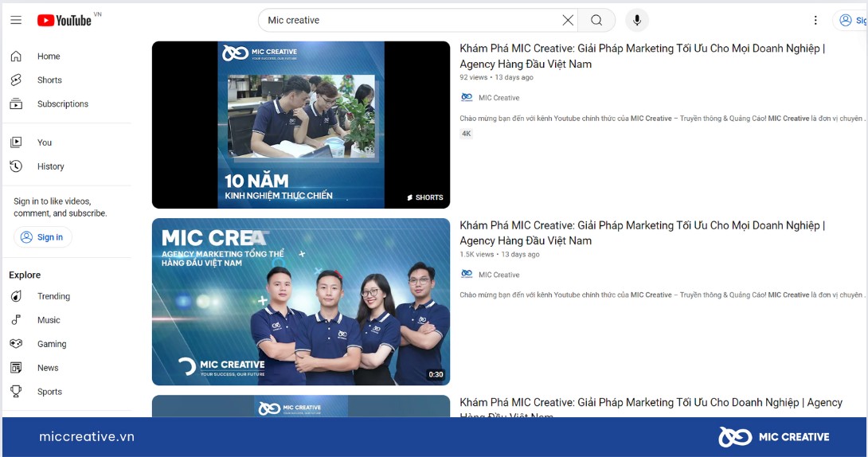This screenshot has height=457, width=868.
Task: Open the History sidebar label
Action: [x=51, y=166]
